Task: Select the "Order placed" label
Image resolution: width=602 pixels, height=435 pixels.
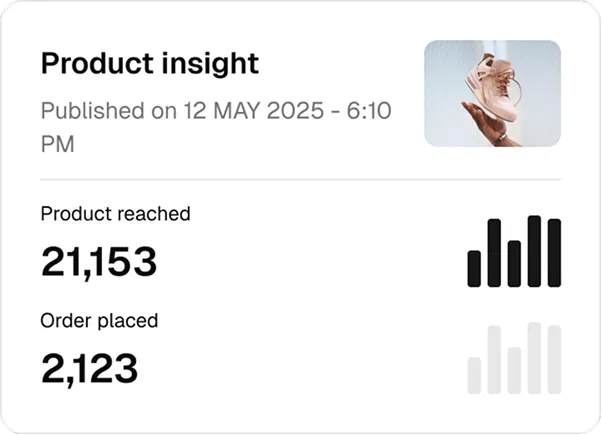Action: pos(99,321)
